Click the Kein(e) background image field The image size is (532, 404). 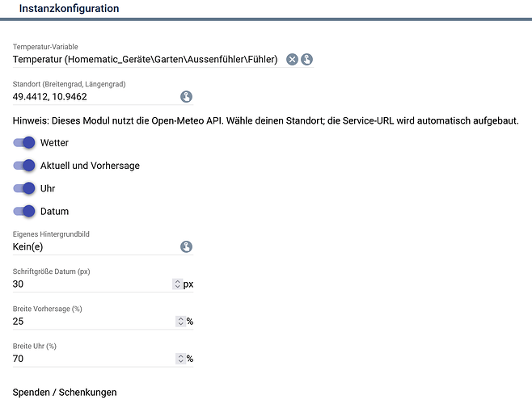[95, 246]
